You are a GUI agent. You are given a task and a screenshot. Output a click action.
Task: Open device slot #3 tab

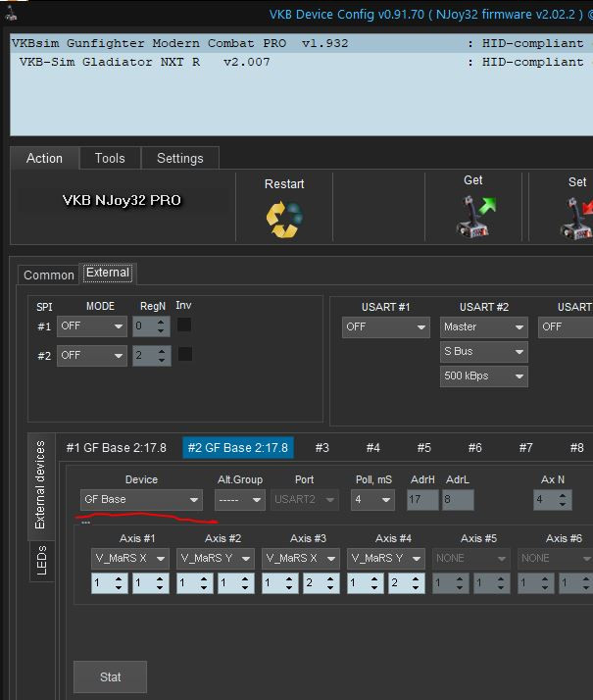tap(322, 448)
